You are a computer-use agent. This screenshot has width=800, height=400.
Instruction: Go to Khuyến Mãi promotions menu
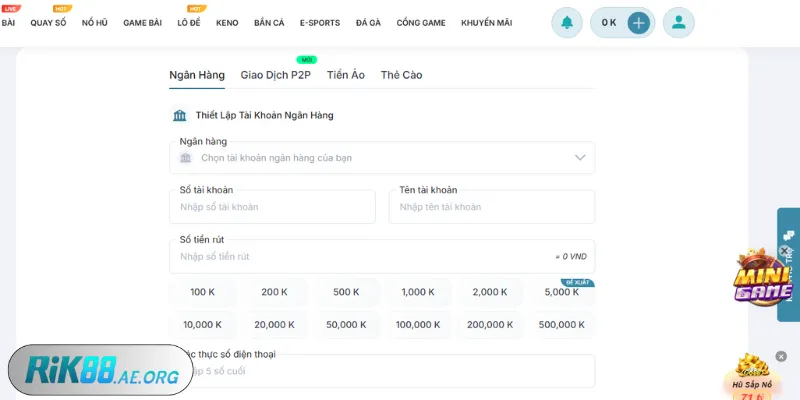(486, 22)
